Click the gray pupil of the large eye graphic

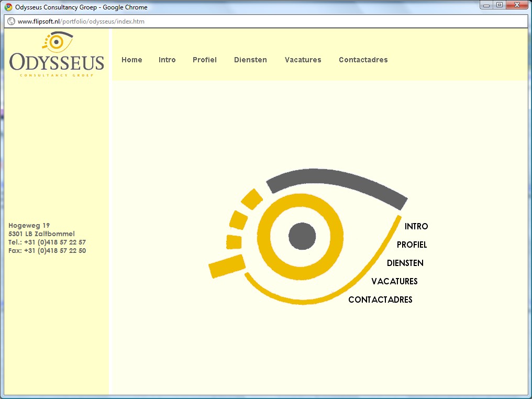(x=302, y=236)
